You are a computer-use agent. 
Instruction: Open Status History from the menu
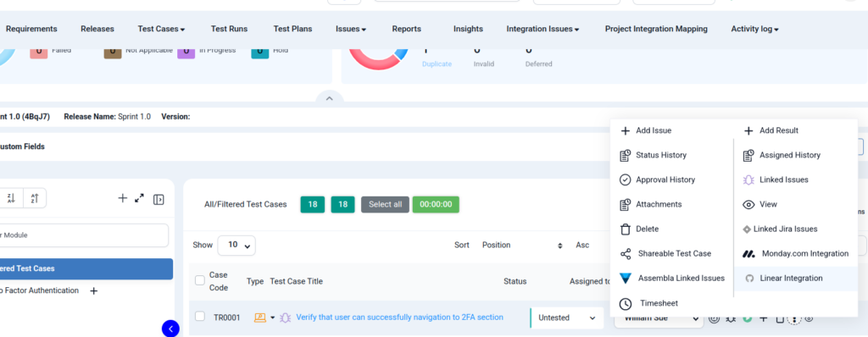pyautogui.click(x=654, y=155)
